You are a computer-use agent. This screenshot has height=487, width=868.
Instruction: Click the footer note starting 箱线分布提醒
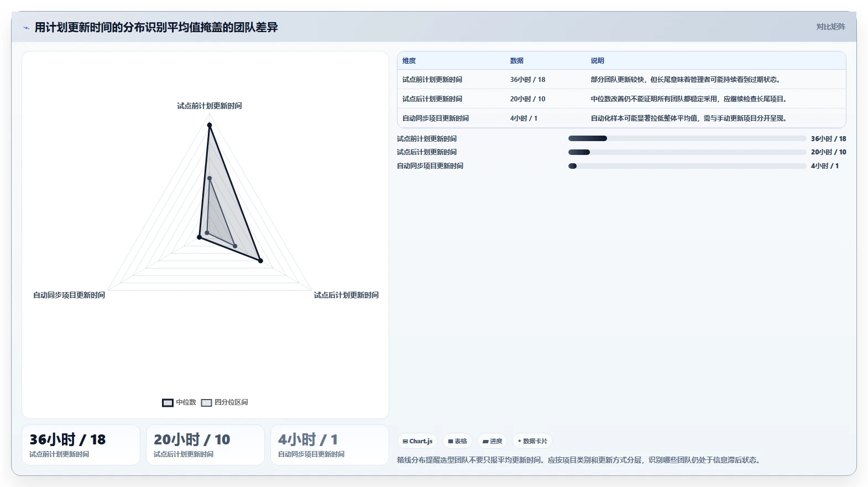[578, 460]
